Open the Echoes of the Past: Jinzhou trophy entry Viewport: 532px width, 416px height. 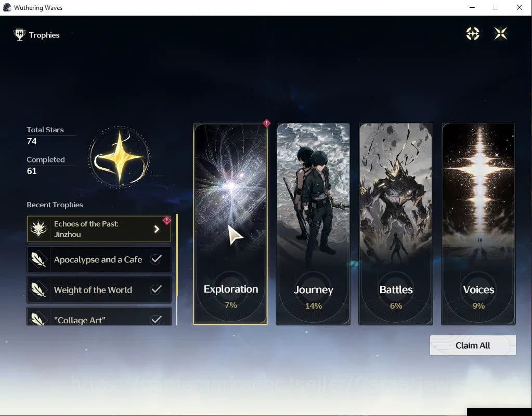(x=99, y=229)
